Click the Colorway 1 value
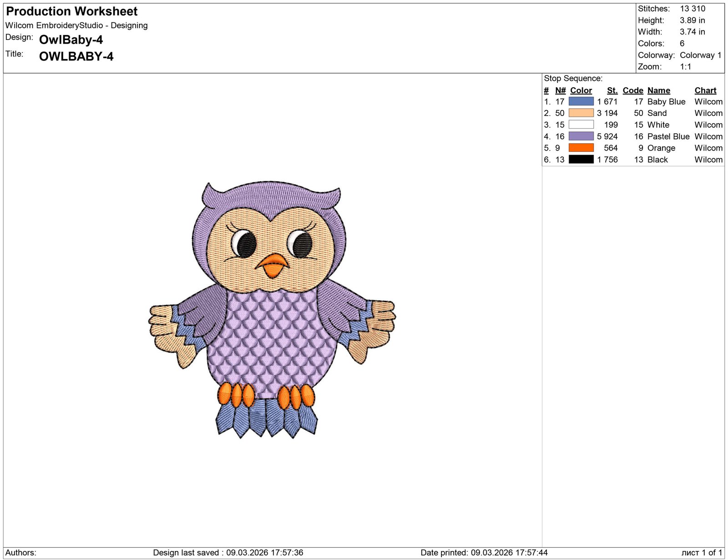 tap(700, 55)
